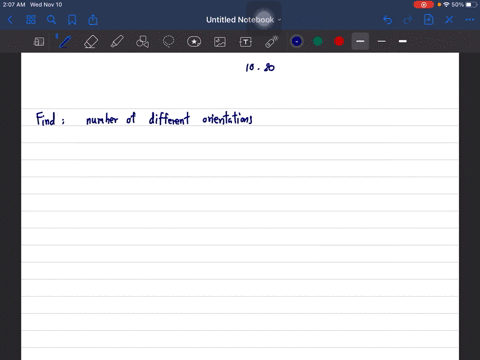This screenshot has height=360, width=480.
Task: Choose the red pen color
Action: (x=339, y=41)
